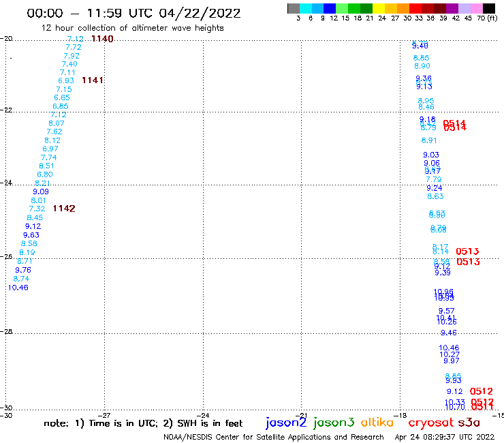The width and height of the screenshot is (504, 443).
Task: Click the wave height value 8.63
Action: point(435,196)
